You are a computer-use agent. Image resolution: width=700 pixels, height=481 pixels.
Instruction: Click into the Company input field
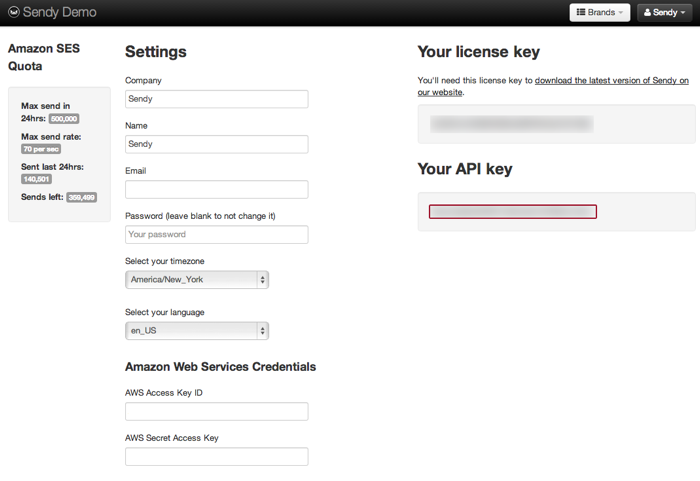tap(216, 99)
